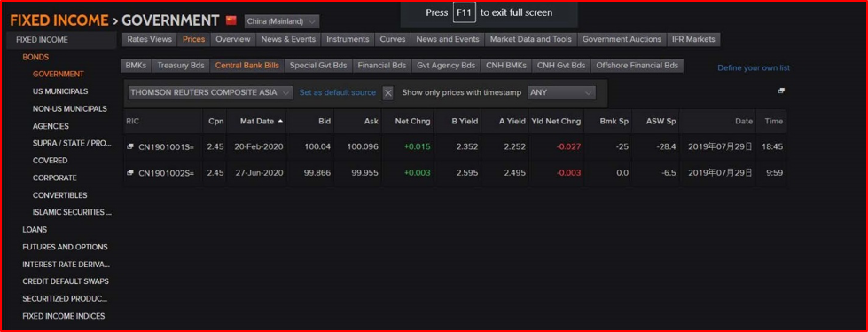Open LOANS in the sidebar
Image resolution: width=868 pixels, height=332 pixels.
point(35,229)
